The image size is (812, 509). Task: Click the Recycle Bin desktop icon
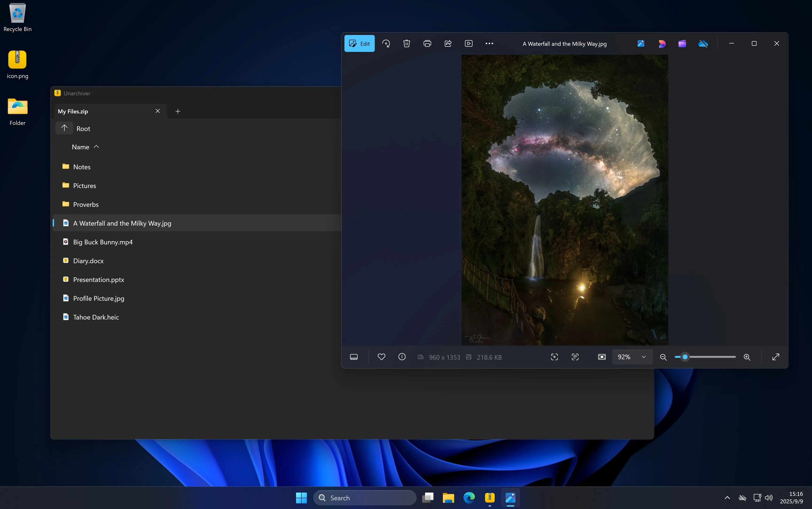pos(18,18)
